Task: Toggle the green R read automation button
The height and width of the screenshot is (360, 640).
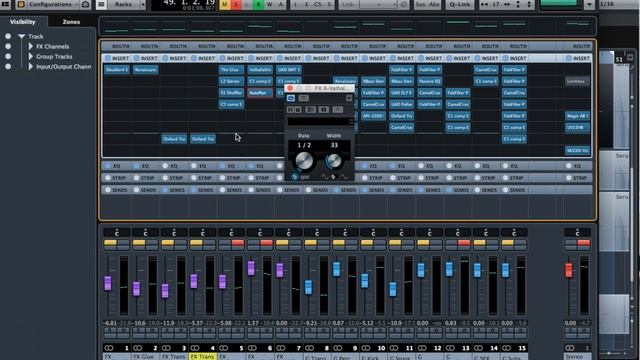Action: pyautogui.click(x=258, y=4)
